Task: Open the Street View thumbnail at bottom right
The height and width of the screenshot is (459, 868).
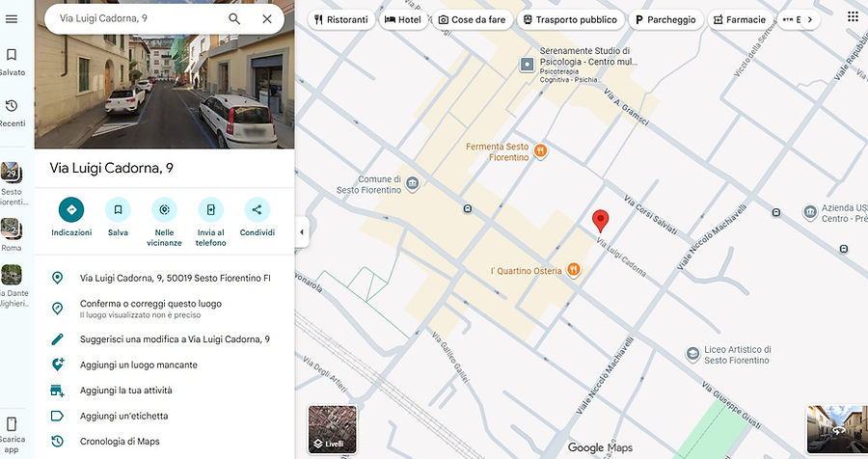Action: pos(836,430)
